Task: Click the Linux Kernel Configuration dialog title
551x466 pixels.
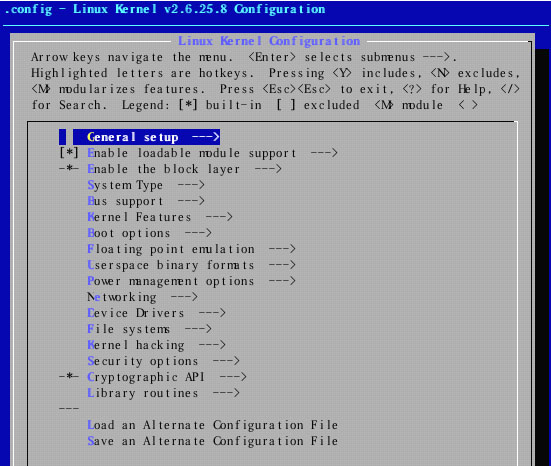Action: (269, 41)
